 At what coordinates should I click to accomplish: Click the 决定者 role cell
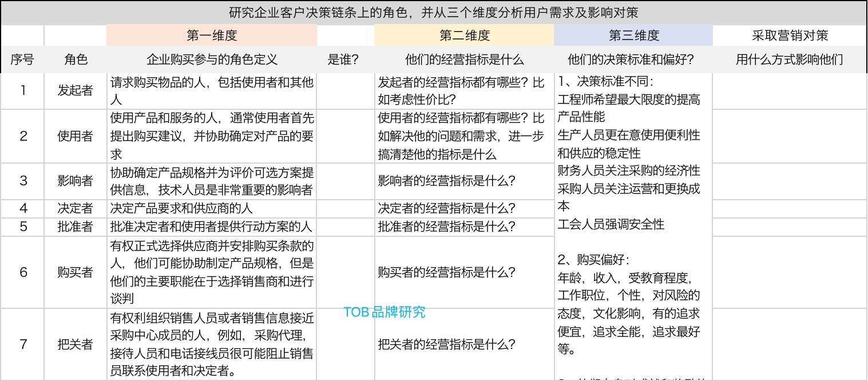[76, 208]
